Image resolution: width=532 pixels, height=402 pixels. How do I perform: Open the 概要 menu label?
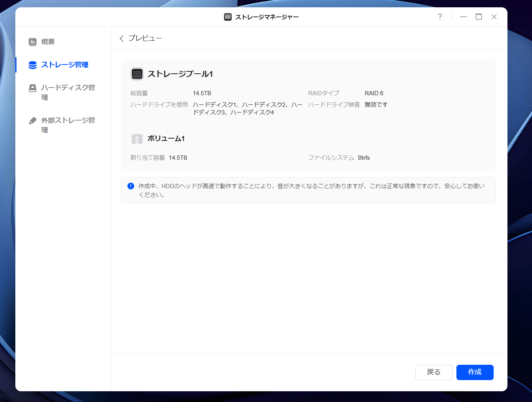pos(48,42)
